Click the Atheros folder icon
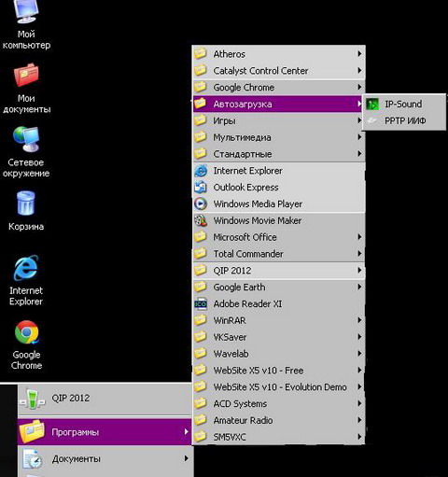The height and width of the screenshot is (477, 448). (x=201, y=53)
